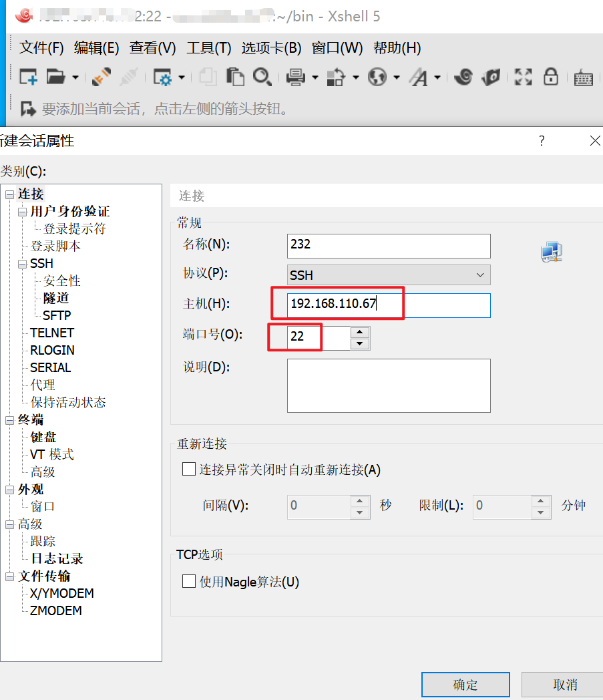
Task: Open the 工具(T) menu
Action: (x=209, y=47)
